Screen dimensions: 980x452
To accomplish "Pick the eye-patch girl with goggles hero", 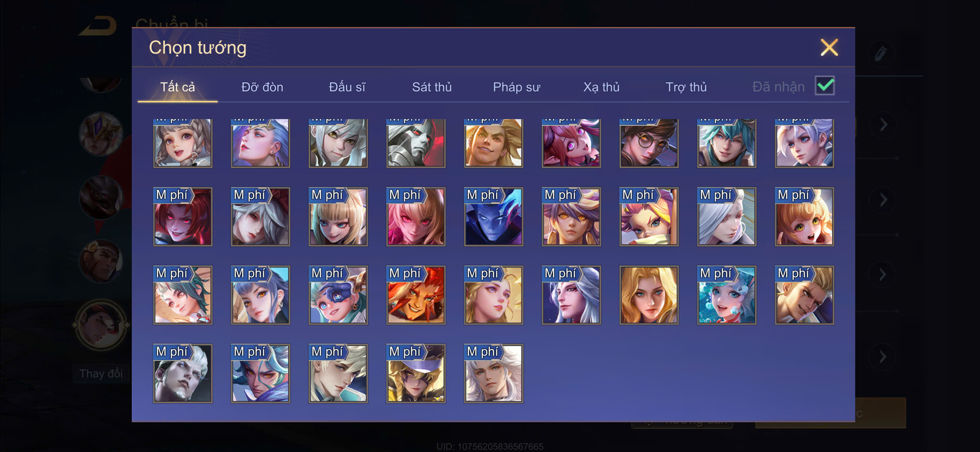I will (338, 295).
